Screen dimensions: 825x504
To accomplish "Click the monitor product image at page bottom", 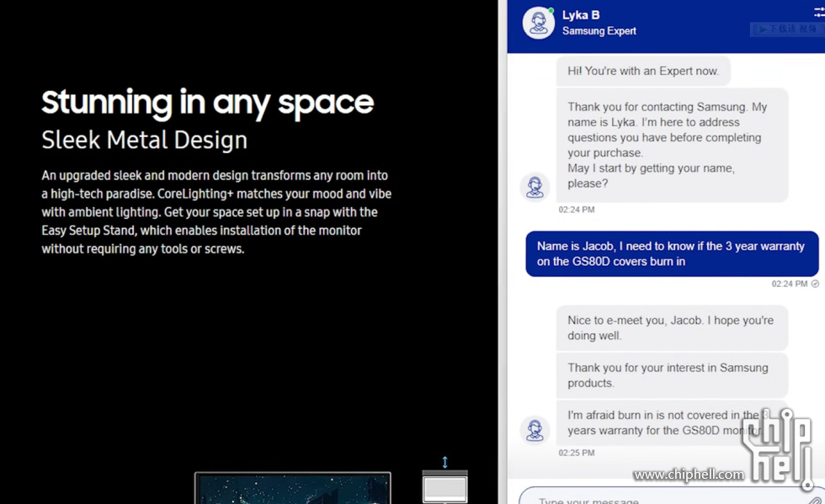I will click(x=293, y=488).
